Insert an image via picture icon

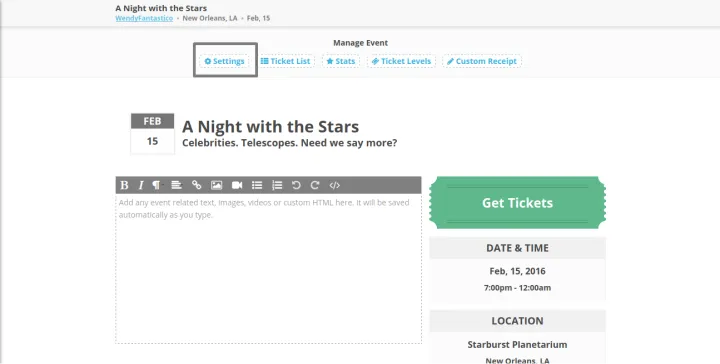(216, 185)
